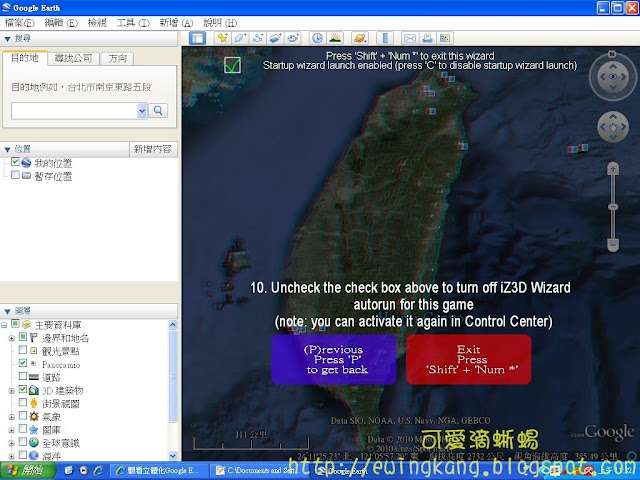This screenshot has height=480, width=640.
Task: Toggle the sunlight icon in the toolbar
Action: (x=335, y=38)
